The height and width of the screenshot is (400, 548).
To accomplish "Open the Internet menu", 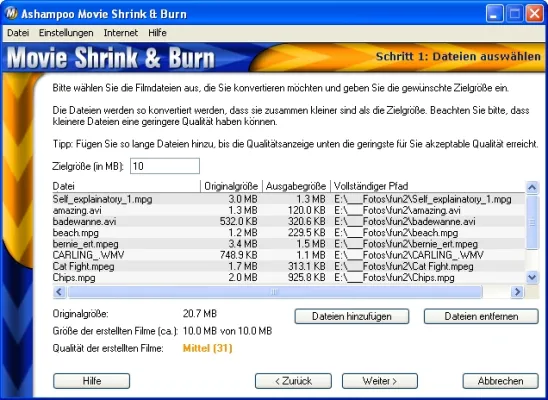I will pos(121,33).
